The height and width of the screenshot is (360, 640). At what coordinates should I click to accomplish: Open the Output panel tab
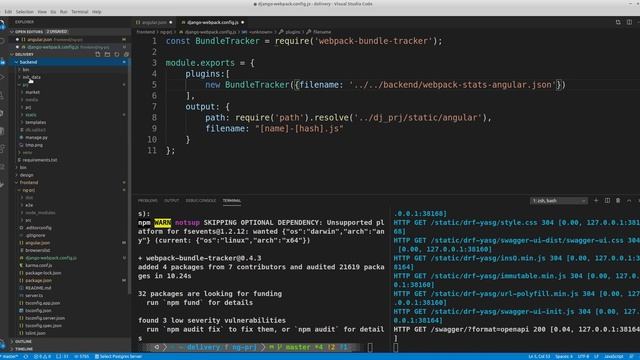[x=171, y=201]
